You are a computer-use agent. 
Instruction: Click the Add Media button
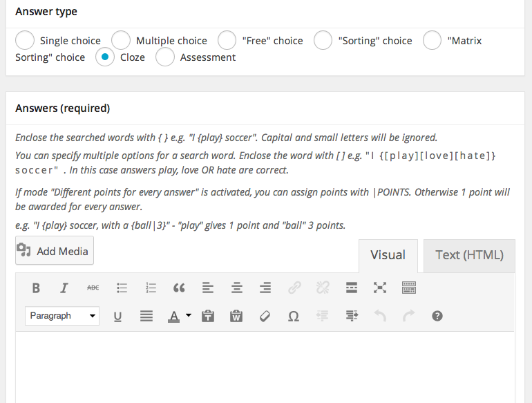55,251
